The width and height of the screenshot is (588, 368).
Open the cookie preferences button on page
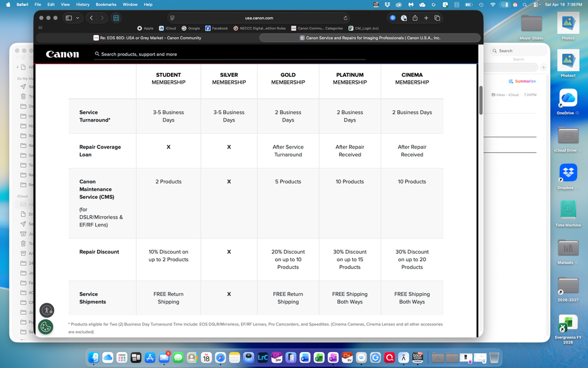click(46, 327)
